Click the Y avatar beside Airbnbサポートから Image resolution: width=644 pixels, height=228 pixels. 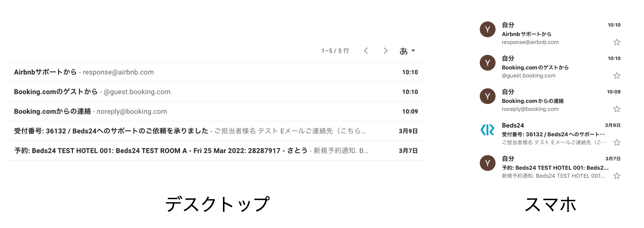(x=488, y=30)
